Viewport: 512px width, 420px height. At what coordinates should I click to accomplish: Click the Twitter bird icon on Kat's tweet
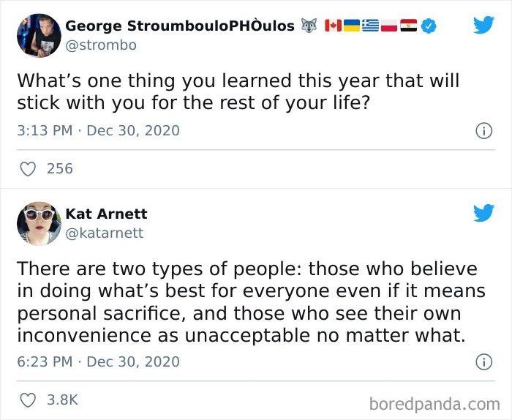(483, 213)
